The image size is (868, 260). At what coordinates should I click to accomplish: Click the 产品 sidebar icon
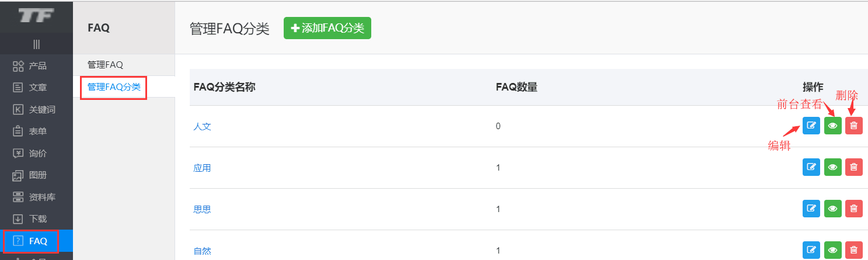[18, 66]
